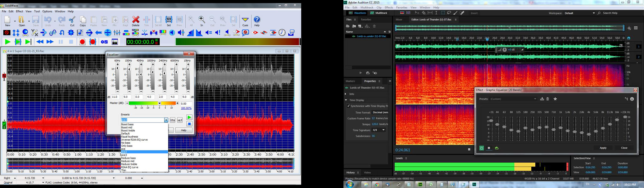644x188 pixels.
Task: Open the Time Signature 4/4 dropdown
Action: pos(379,130)
